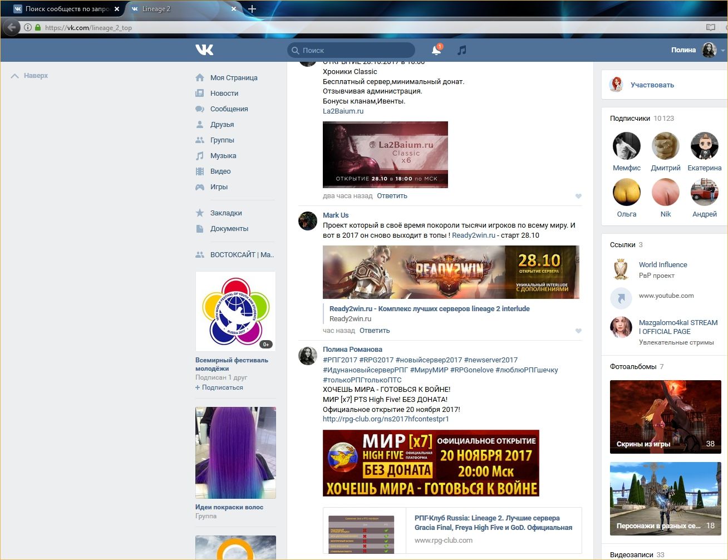Open subscriber Мемфис avatar
The width and height of the screenshot is (728, 560).
627,146
